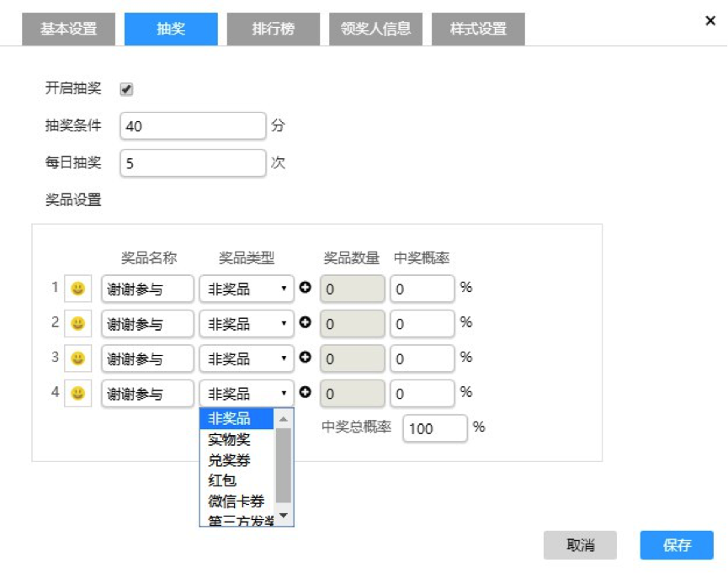Toggle the 开启抽奖 checkbox
The image size is (728, 573).
(126, 88)
